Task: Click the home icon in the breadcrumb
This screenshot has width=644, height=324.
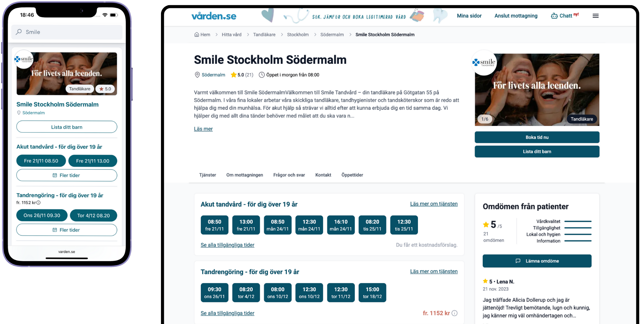Action: [196, 34]
